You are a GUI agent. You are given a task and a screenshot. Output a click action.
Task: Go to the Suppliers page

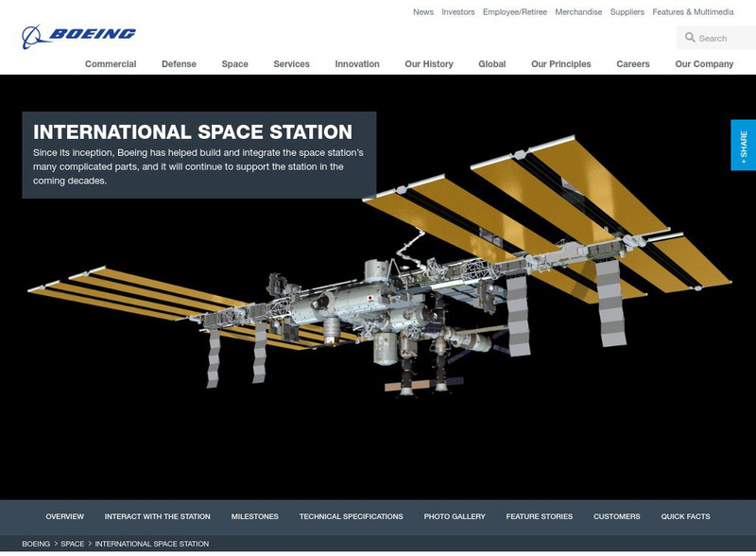pos(627,12)
